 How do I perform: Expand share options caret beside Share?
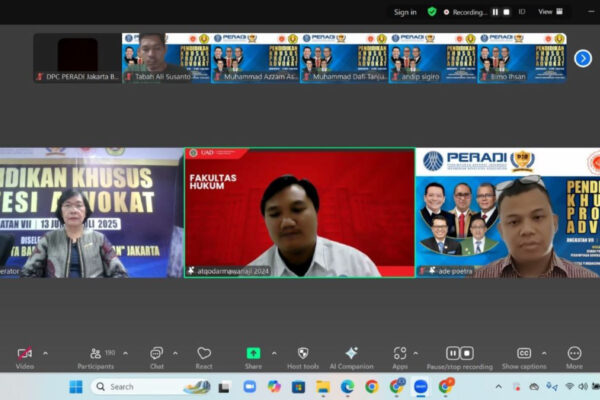(x=274, y=353)
